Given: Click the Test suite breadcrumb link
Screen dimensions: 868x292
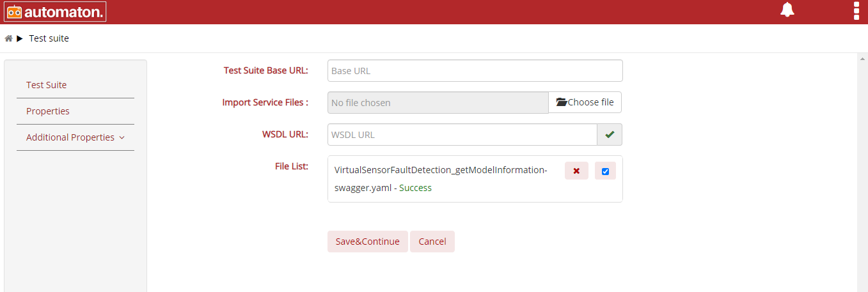Looking at the screenshot, I should [x=49, y=38].
